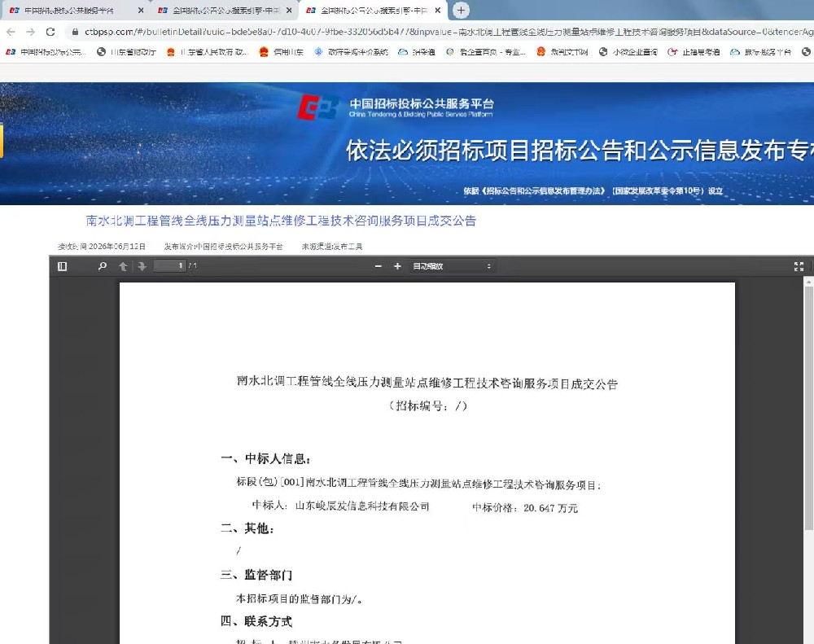Reload the current page
This screenshot has height=644, width=814.
coord(50,32)
